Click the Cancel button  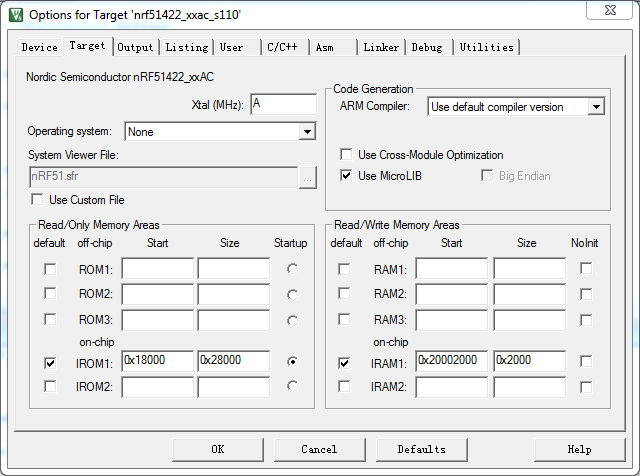(x=320, y=449)
